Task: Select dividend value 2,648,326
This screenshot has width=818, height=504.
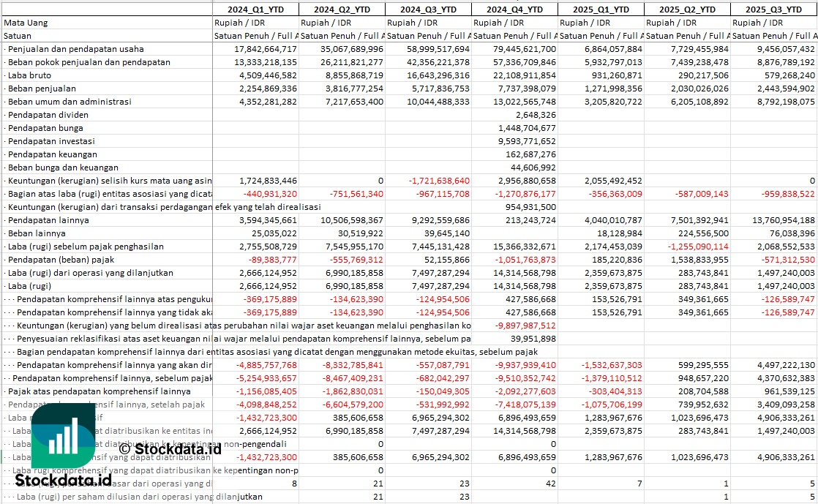Action: 536,115
